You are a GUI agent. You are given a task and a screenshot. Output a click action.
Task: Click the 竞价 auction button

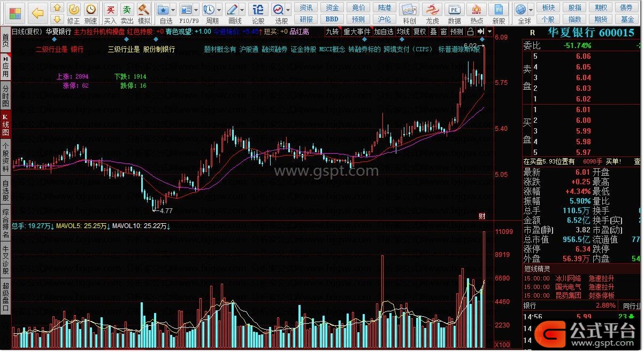[x=359, y=7]
